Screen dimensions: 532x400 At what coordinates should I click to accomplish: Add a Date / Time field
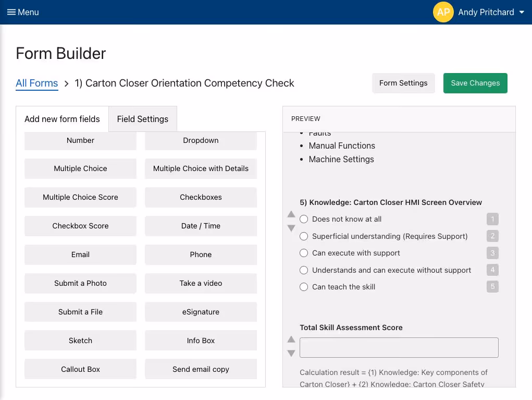point(201,226)
